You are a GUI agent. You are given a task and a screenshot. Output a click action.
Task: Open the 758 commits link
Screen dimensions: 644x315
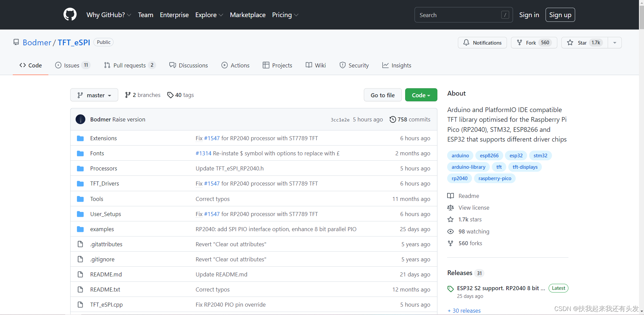click(x=410, y=119)
